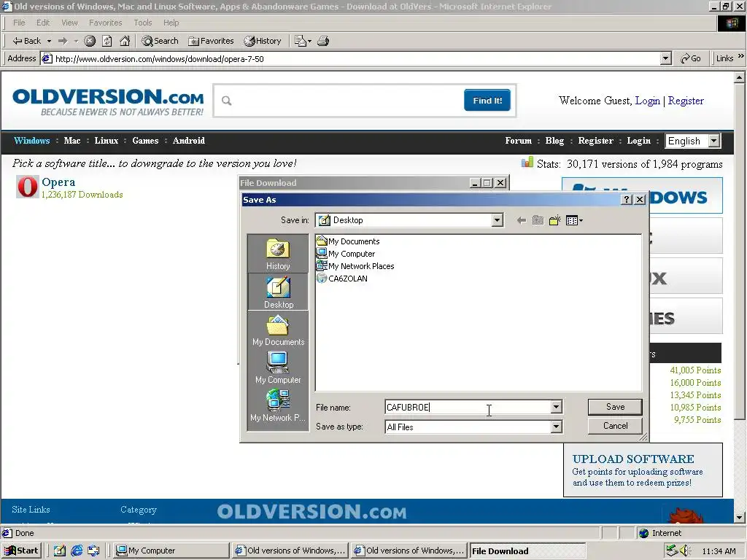Click the Save button
Viewport: 747px width, 560px height.
click(x=615, y=407)
